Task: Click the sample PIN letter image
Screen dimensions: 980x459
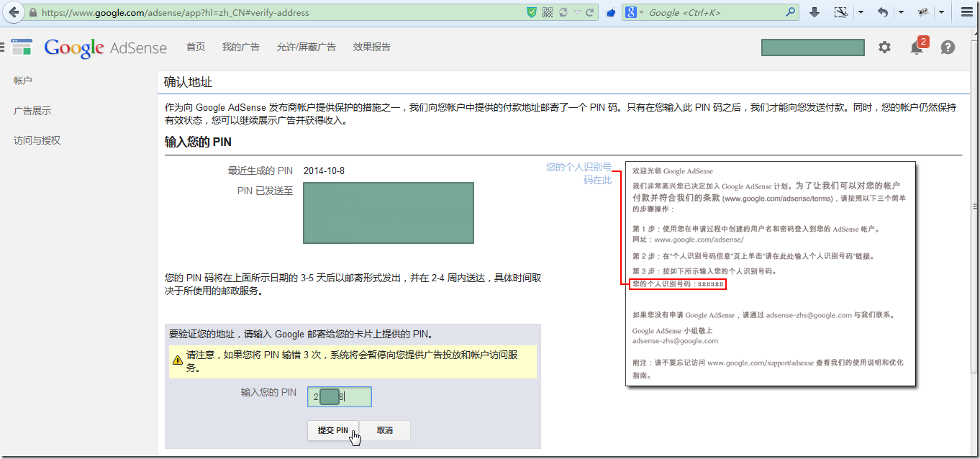Action: pos(771,273)
